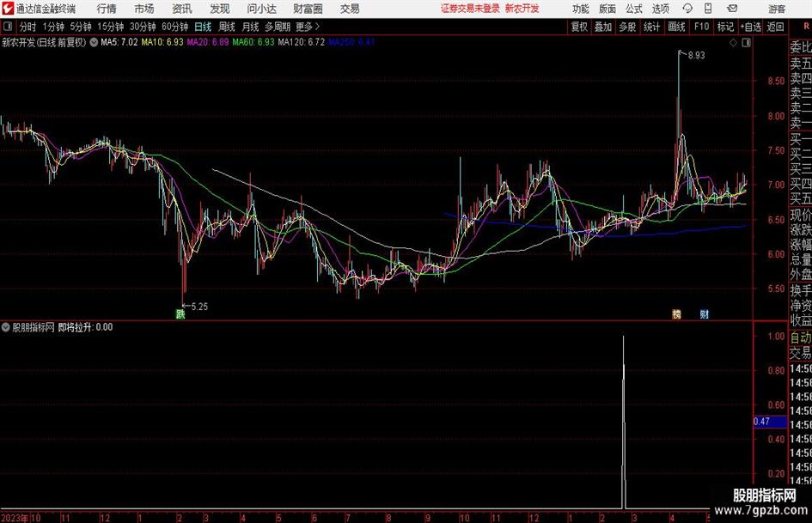
Task: Click the 8.93 high price label
Action: pyautogui.click(x=696, y=56)
